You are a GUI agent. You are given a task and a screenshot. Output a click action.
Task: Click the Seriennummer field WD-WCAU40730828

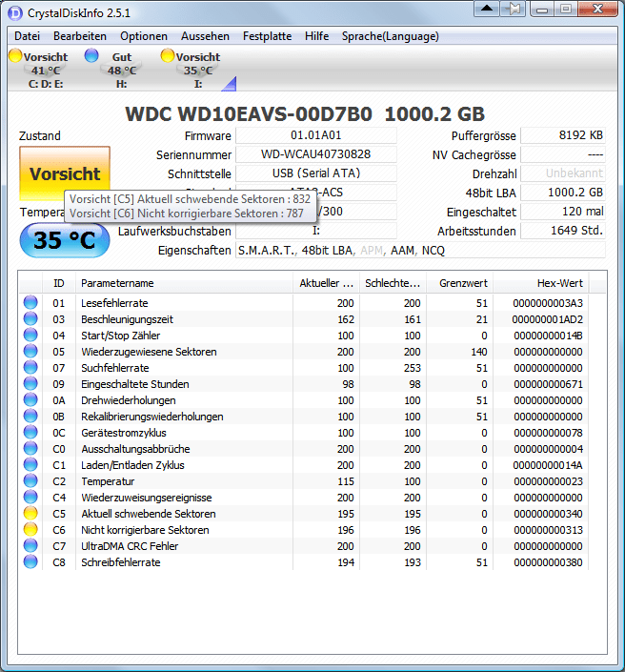316,154
